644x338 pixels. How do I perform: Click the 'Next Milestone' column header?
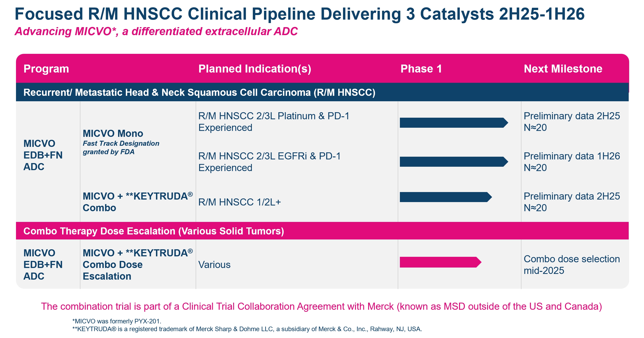(x=563, y=69)
